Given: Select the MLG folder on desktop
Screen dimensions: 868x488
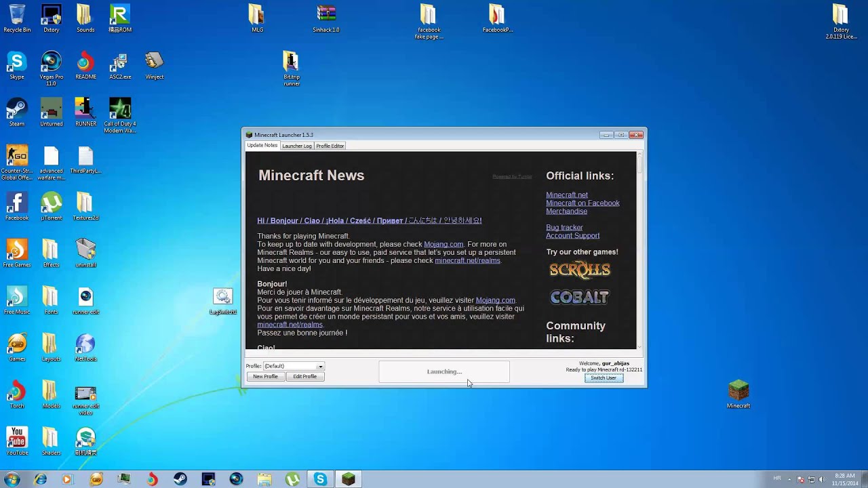Looking at the screenshot, I should 257,18.
